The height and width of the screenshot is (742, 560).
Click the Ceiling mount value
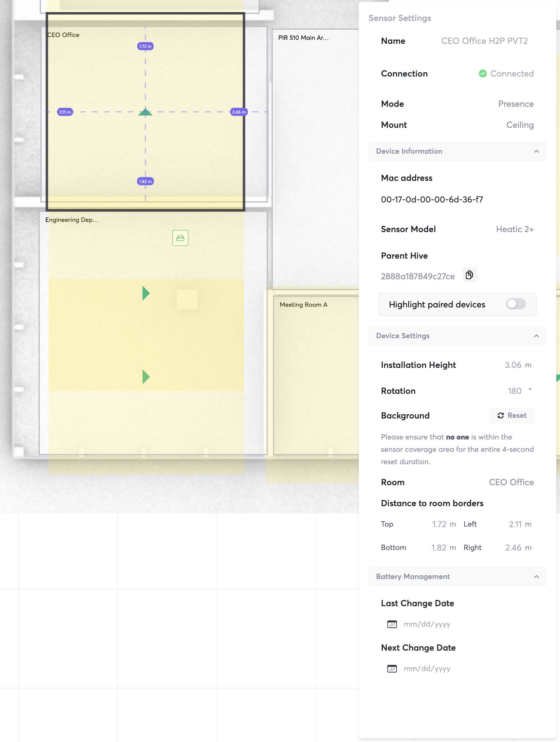520,125
